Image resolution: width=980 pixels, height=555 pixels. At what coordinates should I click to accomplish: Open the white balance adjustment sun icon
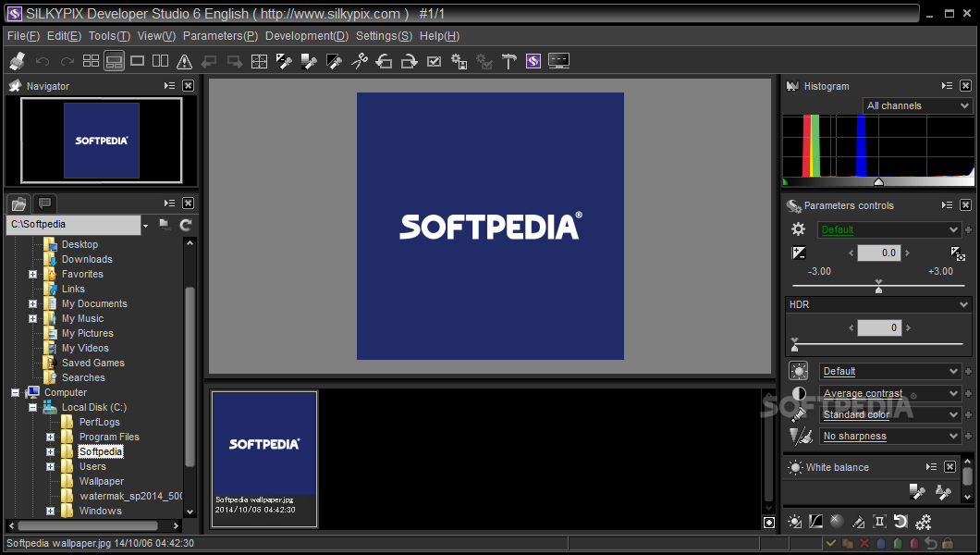794,522
